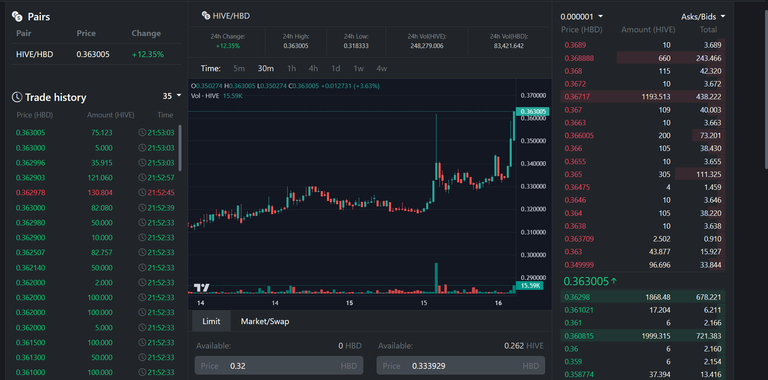Click the Change column header in Pairs
Screen dimensions: 768x380
[146, 33]
